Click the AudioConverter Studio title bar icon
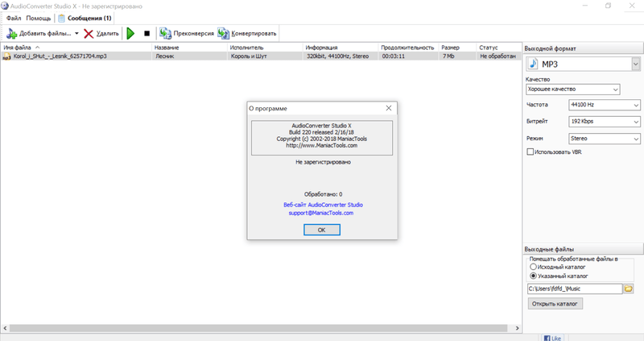Screen dimensions: 644x341 [x=5, y=6]
